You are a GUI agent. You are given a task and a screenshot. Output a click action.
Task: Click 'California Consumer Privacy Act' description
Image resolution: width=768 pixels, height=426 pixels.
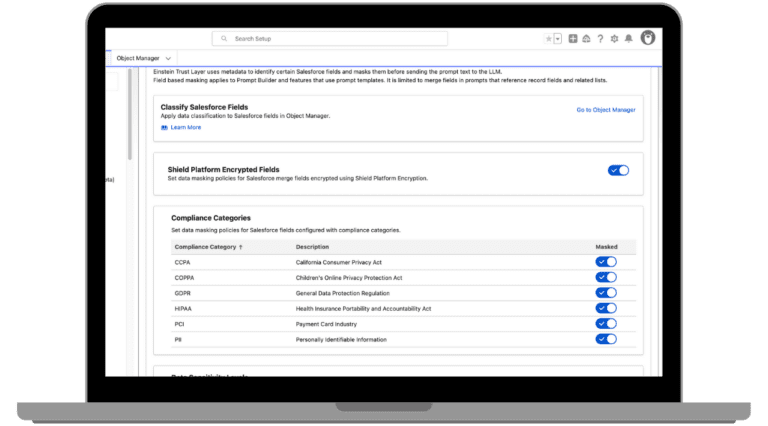pyautogui.click(x=338, y=262)
